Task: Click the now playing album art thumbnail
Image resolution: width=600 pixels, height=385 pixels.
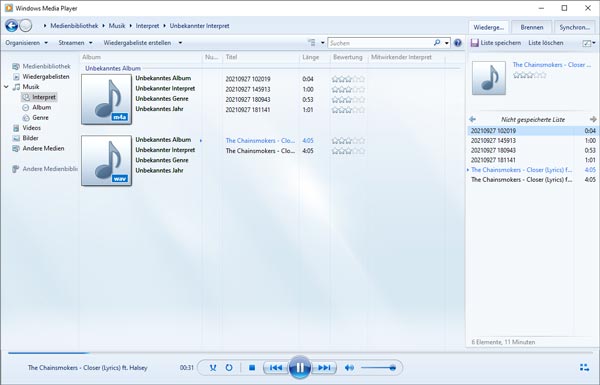Action: click(489, 78)
